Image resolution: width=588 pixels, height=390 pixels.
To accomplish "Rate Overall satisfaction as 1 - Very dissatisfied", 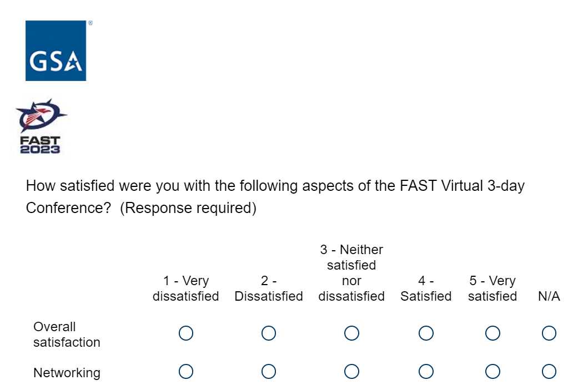I will pos(186,333).
